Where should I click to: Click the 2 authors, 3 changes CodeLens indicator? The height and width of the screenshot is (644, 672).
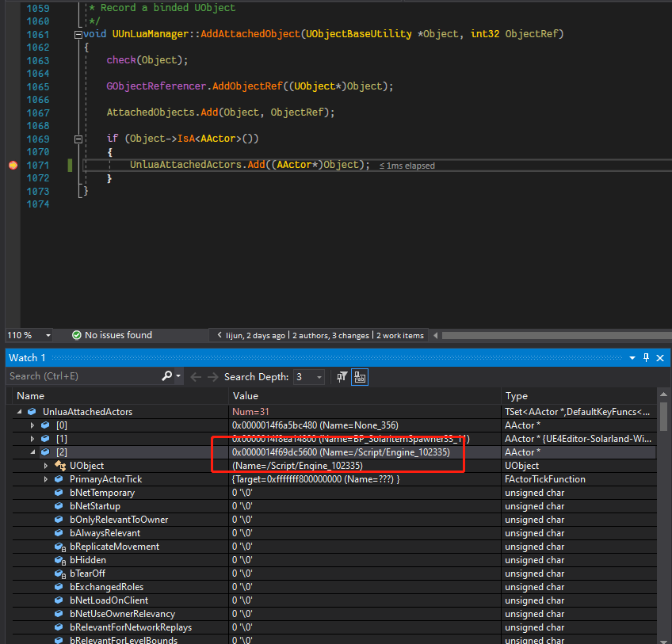point(331,335)
